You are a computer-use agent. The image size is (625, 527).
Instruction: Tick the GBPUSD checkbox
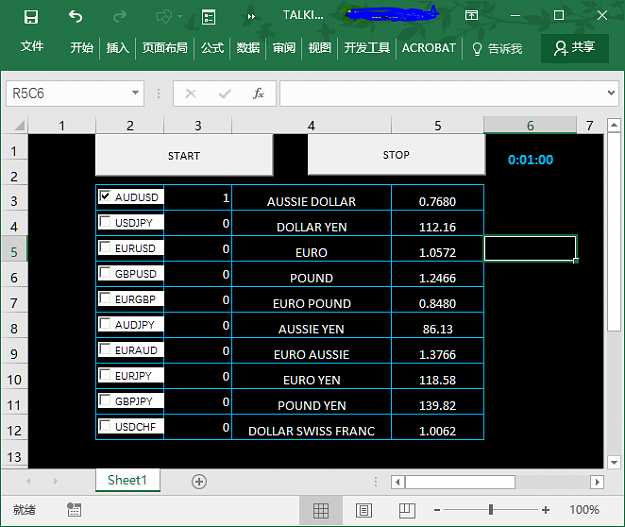(x=105, y=272)
